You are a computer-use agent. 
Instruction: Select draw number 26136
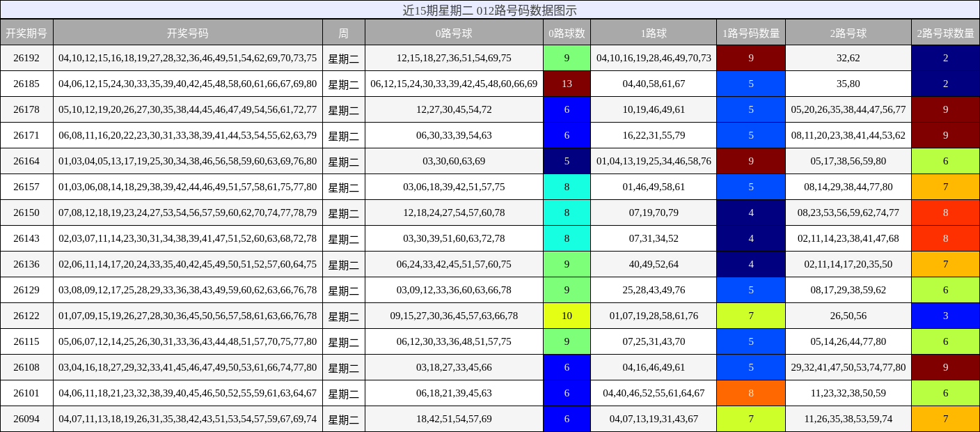coord(26,264)
